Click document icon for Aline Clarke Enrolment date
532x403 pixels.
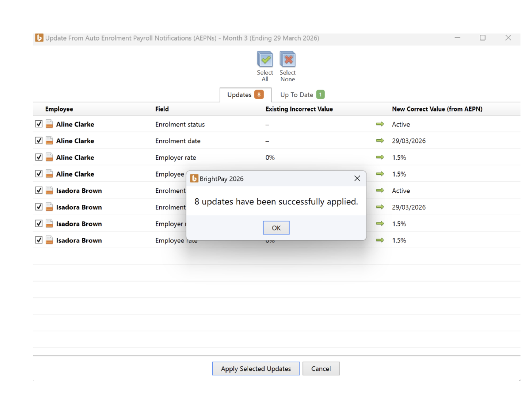pos(49,140)
